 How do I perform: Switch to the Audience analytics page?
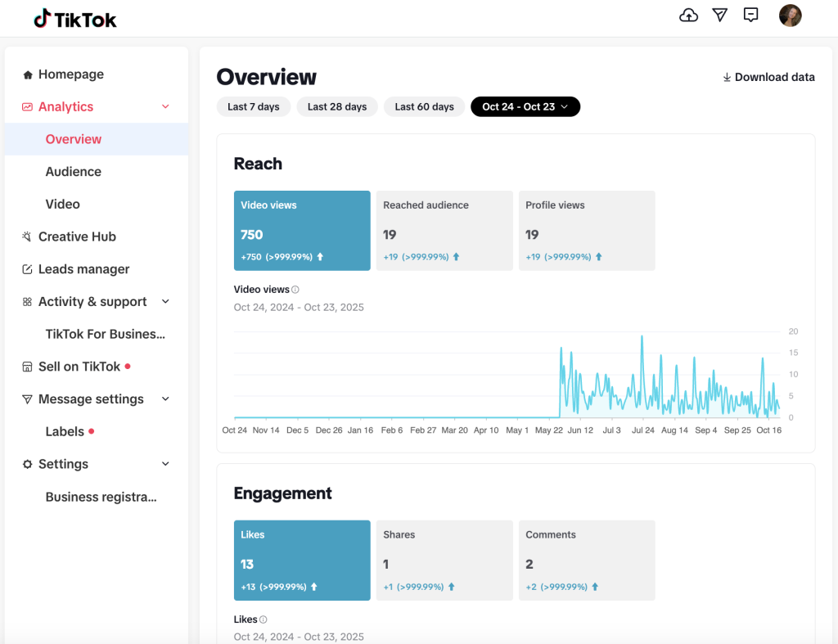click(74, 171)
